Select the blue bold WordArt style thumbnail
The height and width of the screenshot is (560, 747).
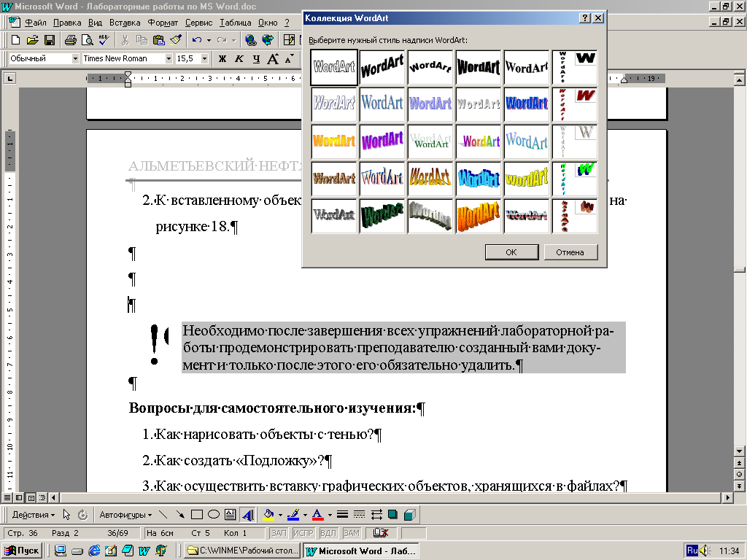pyautogui.click(x=527, y=104)
